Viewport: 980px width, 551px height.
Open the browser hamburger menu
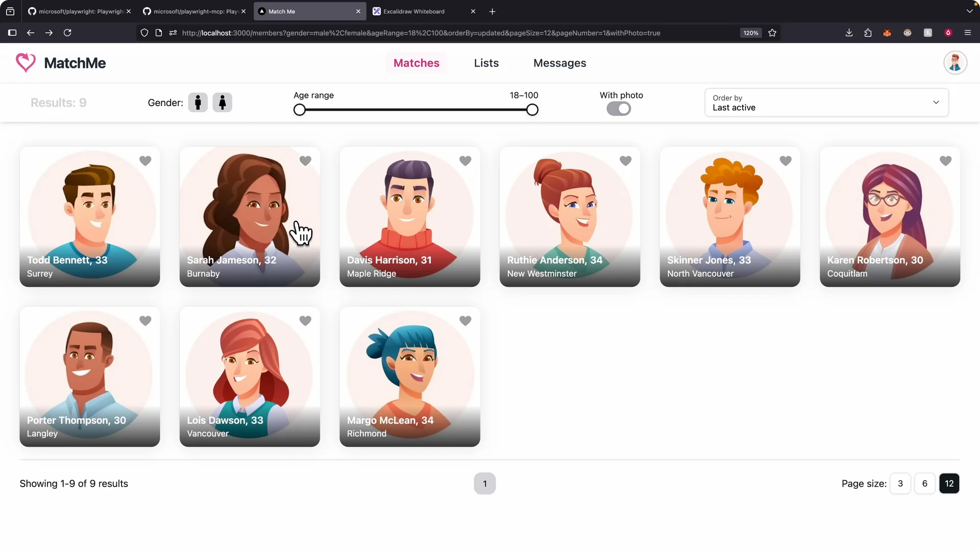[967, 33]
